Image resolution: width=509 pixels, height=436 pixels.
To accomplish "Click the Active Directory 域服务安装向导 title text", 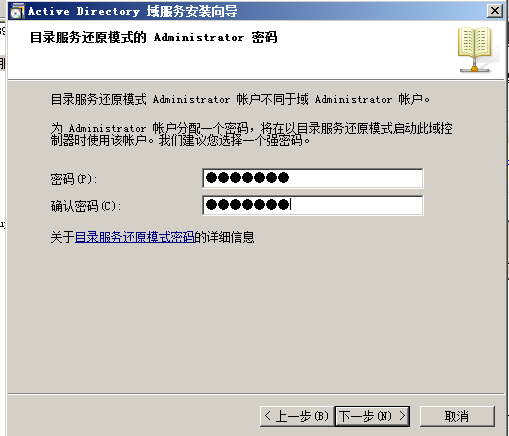I will pyautogui.click(x=133, y=11).
